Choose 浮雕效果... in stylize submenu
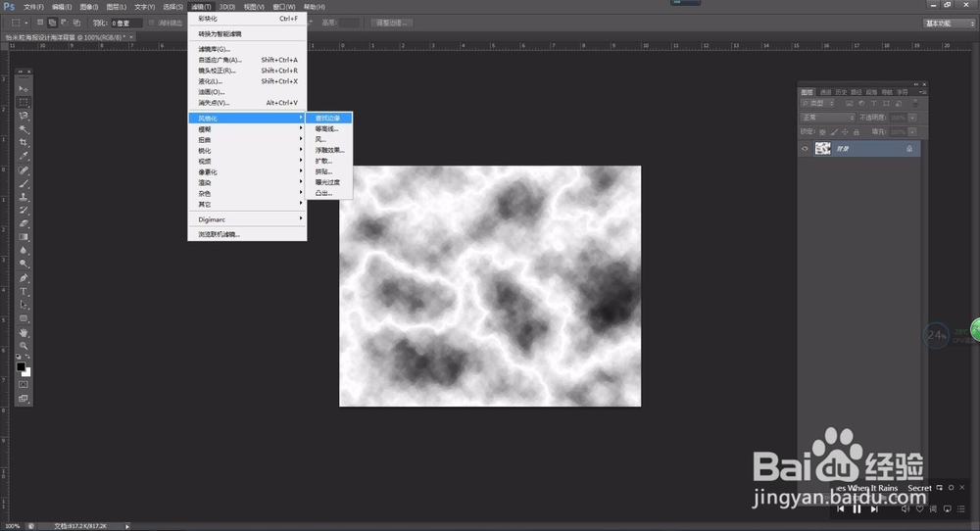The height and width of the screenshot is (531, 980). [328, 150]
